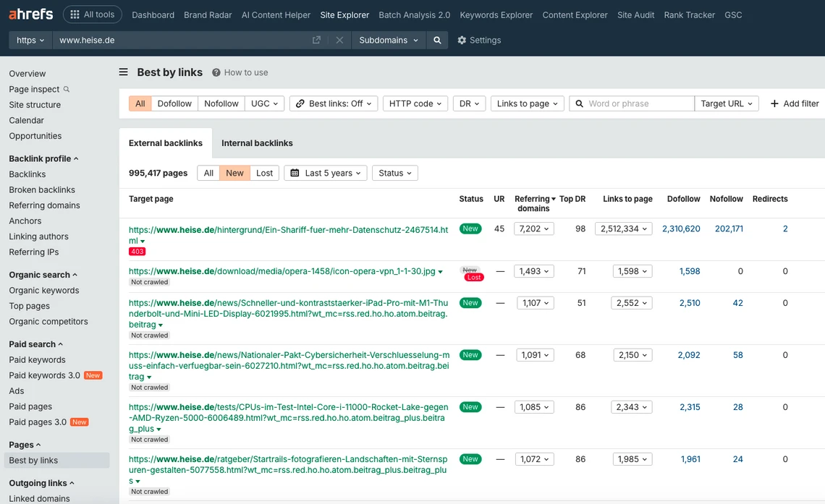Clear the URL field with the X icon

click(339, 40)
